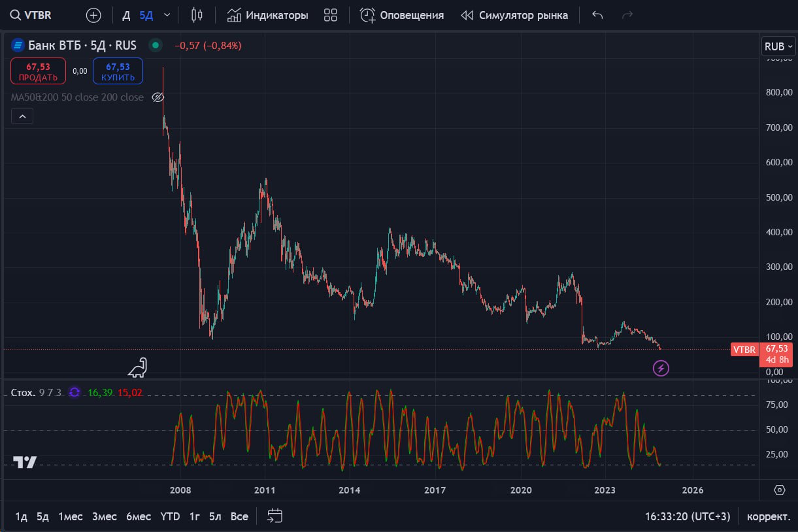Launch Симулятор рынка replay mode
Image resolution: width=798 pixels, height=532 pixels.
(x=514, y=15)
